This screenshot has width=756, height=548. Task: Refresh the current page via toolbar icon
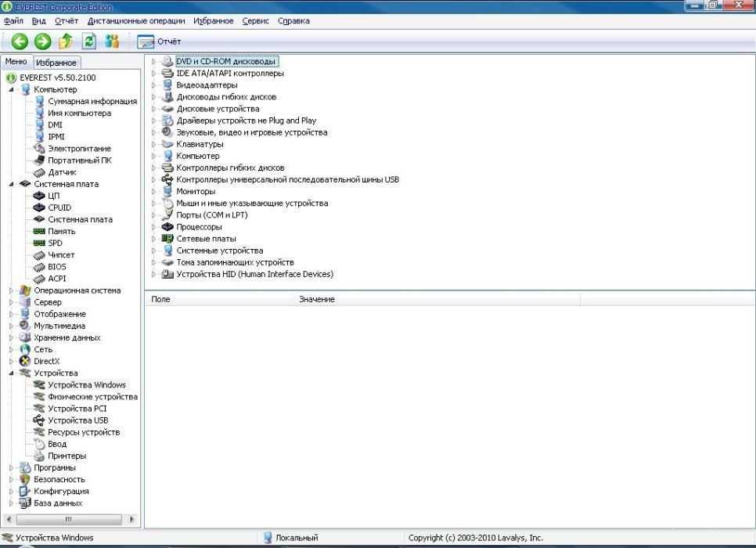(88, 41)
